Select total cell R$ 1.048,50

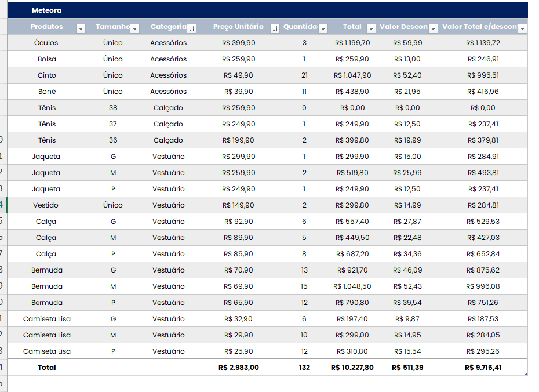pos(352,286)
